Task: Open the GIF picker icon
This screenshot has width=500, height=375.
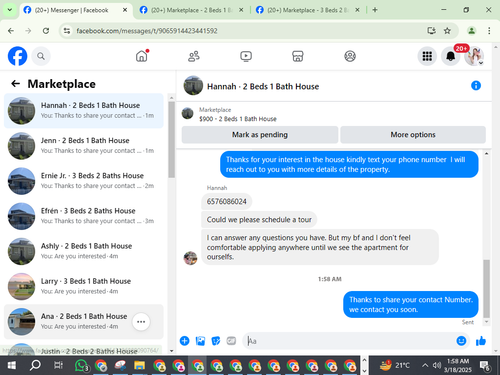Action: click(231, 341)
